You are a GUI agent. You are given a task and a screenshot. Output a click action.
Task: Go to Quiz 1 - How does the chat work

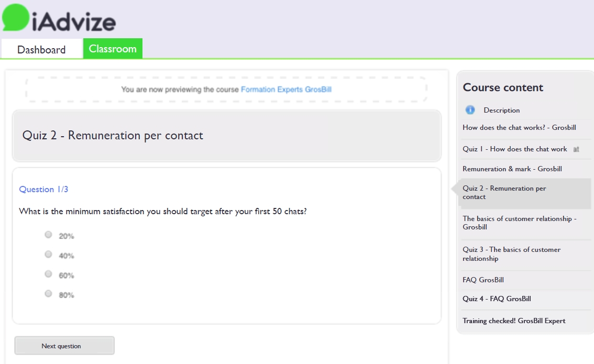[x=514, y=149]
